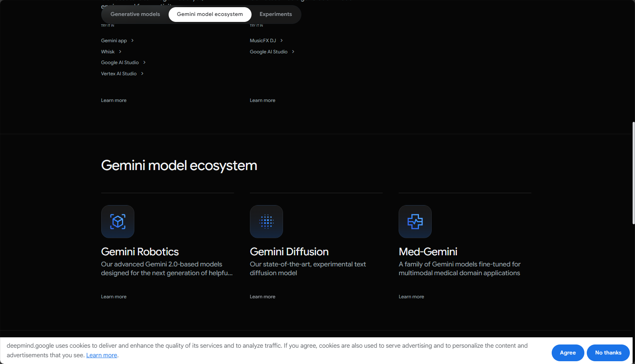Click the Agree cookies button

568,353
